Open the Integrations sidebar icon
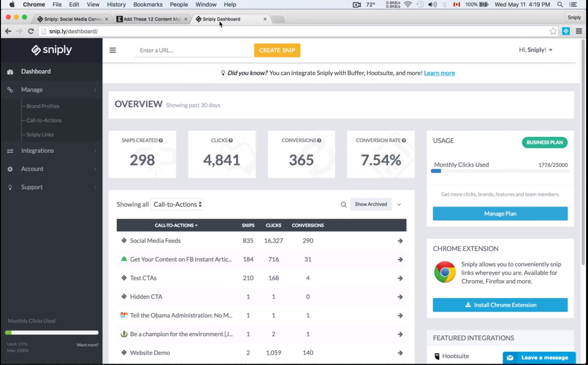 (x=10, y=150)
